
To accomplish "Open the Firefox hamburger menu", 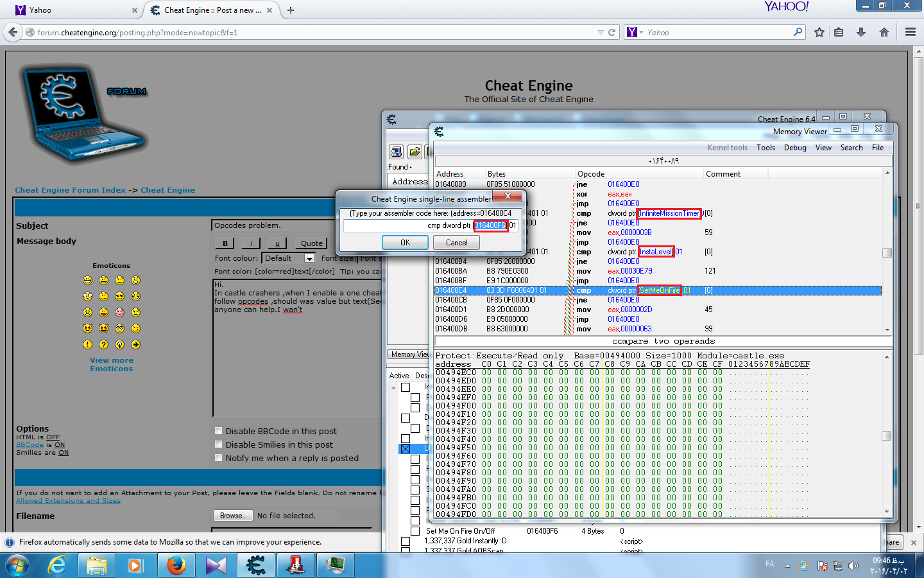I will (910, 32).
